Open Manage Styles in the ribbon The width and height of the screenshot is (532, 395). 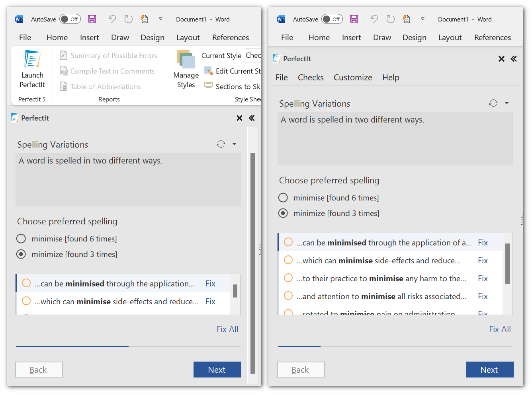[186, 69]
